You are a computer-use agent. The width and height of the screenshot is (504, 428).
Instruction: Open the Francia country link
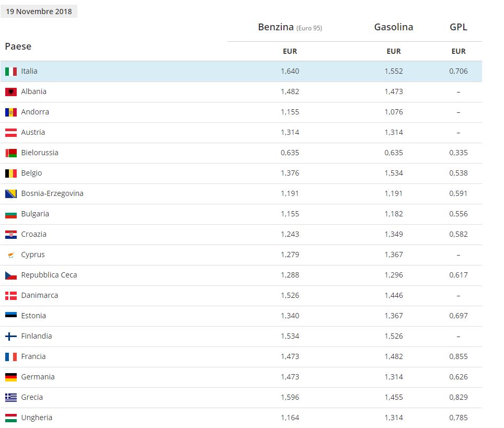pos(33,356)
